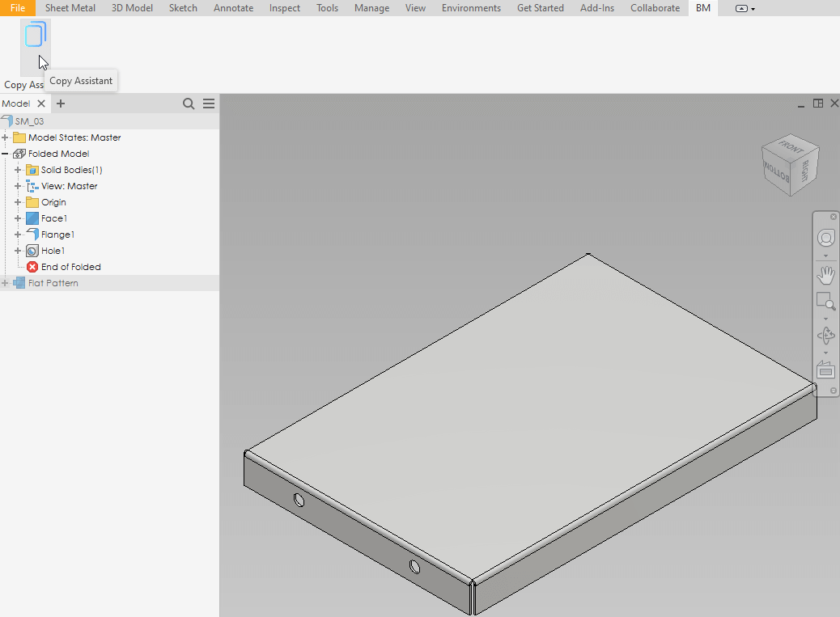The height and width of the screenshot is (617, 840).
Task: Click the ViewCube RIGHT face
Action: click(805, 170)
